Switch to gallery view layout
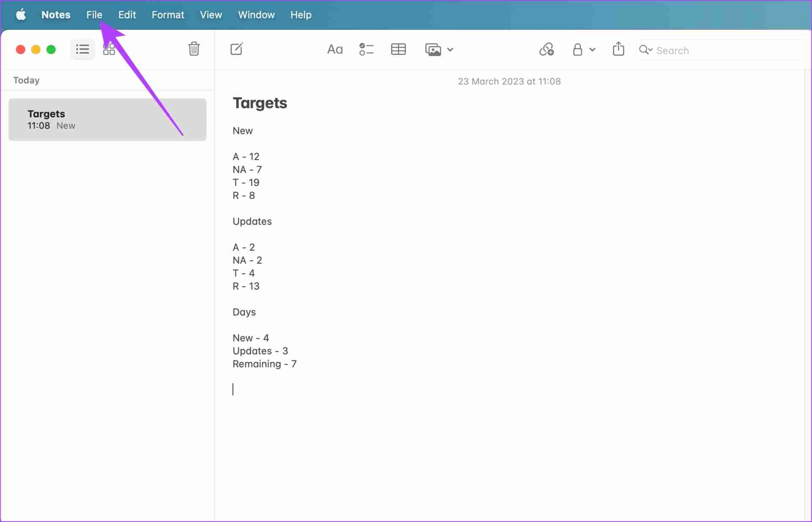812x522 pixels. [110, 49]
